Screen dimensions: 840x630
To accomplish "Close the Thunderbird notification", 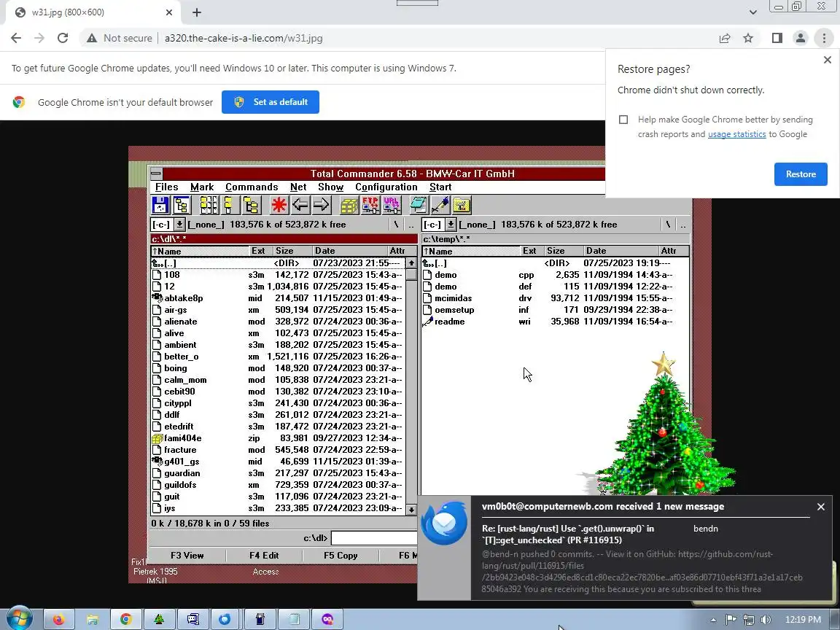I will [x=821, y=507].
